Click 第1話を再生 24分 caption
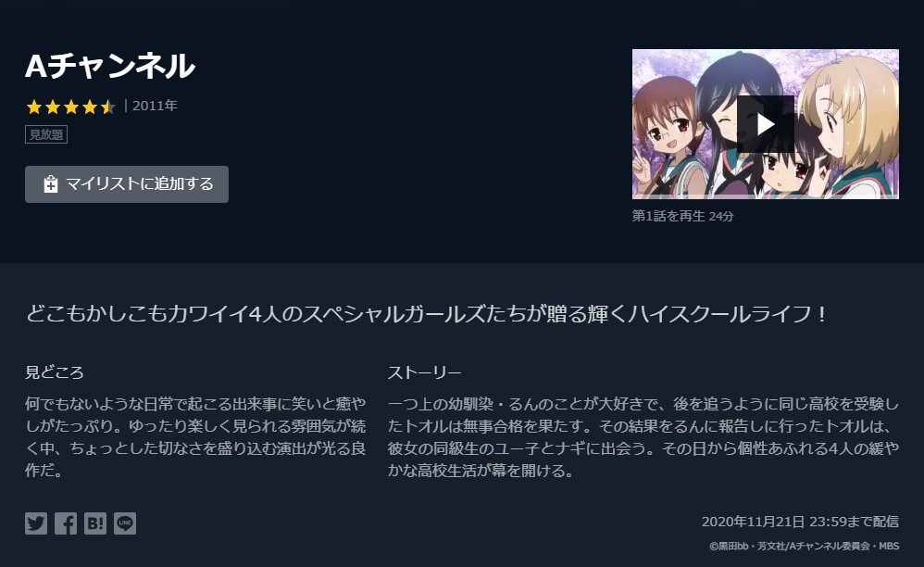This screenshot has width=924, height=567. (x=683, y=216)
